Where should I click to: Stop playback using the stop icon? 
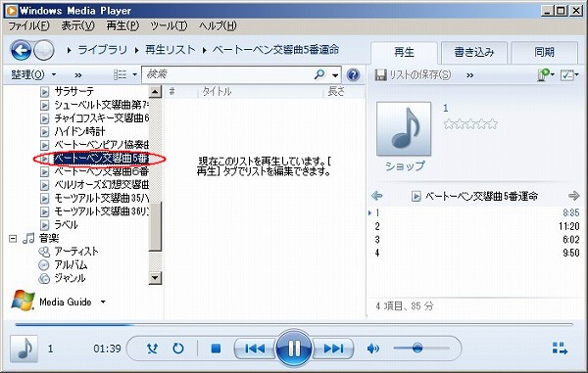click(x=216, y=349)
